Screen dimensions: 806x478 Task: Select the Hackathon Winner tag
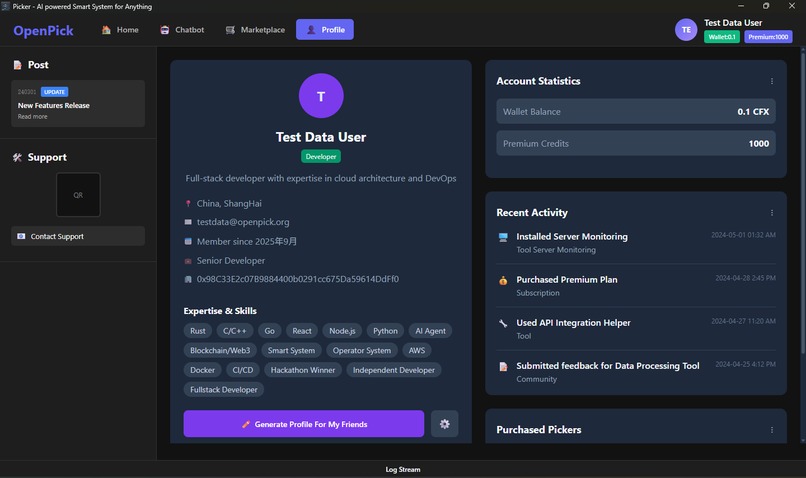[303, 370]
